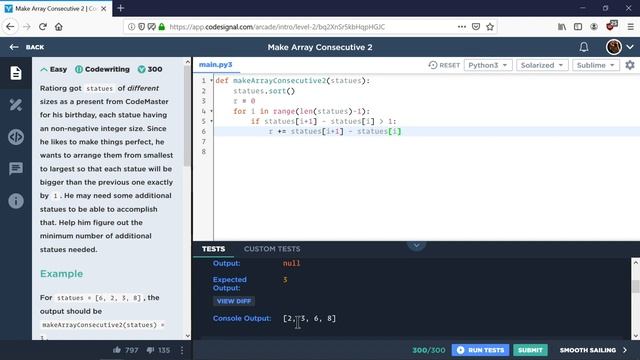This screenshot has height=360, width=640.
Task: Select the Make Array Consecutive 2 browser tab
Action: (55, 9)
